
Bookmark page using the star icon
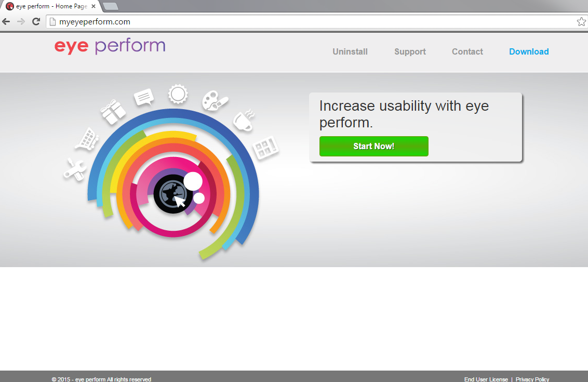pos(581,22)
